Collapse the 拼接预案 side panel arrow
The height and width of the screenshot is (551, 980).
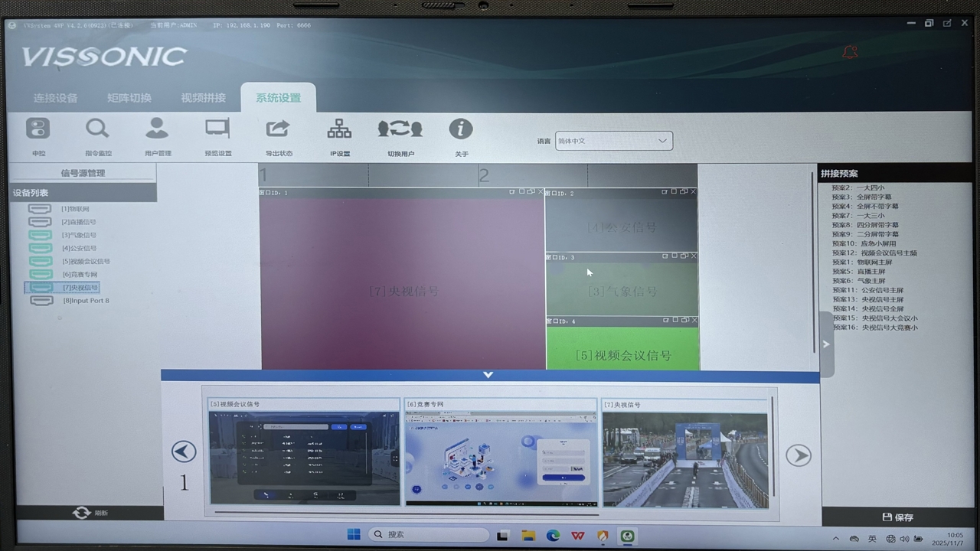[826, 344]
